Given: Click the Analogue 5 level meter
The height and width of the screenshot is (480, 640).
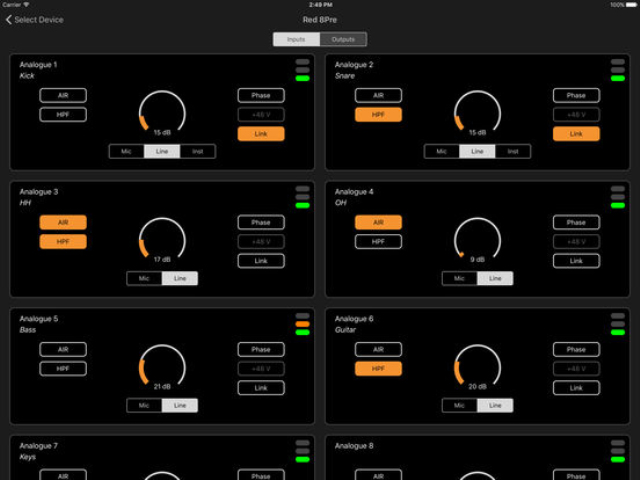Looking at the screenshot, I should point(302,324).
